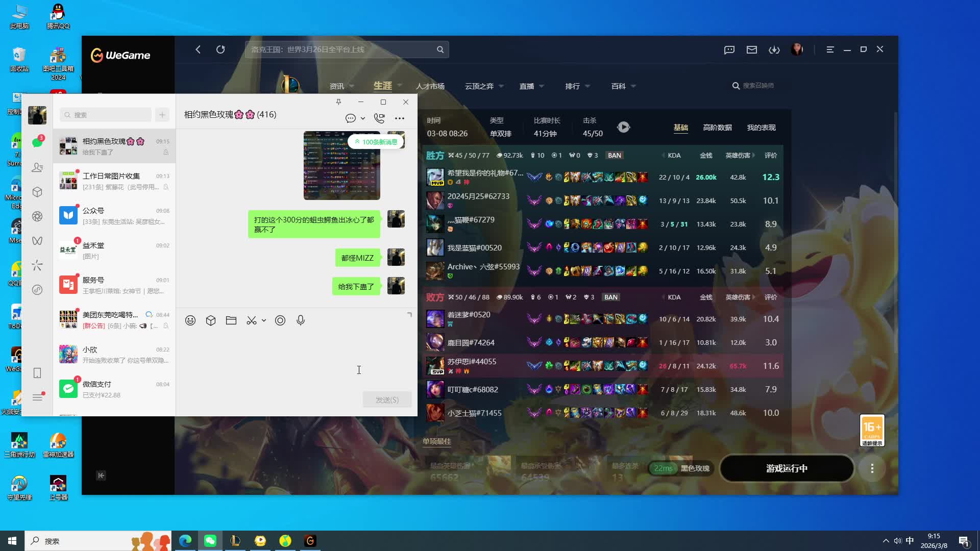Open WeGame download manager icon
Viewport: 980px width, 551px height.
[774, 49]
